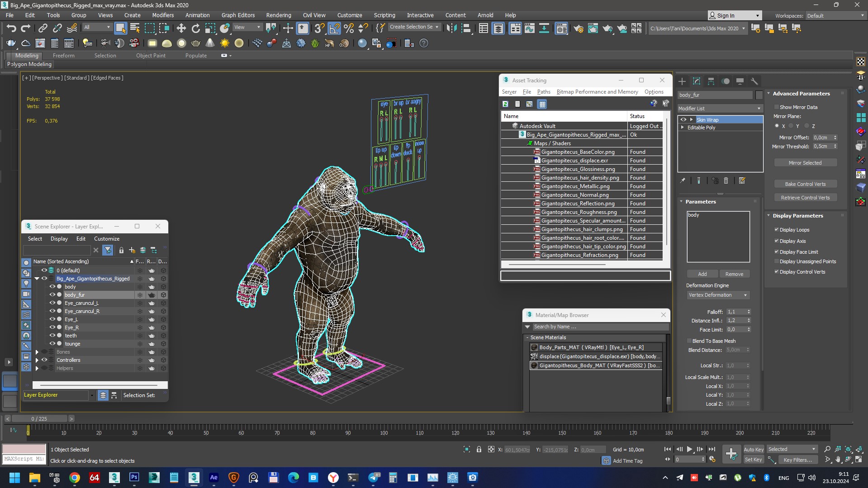This screenshot has height=488, width=868.
Task: Click the Remove button in Parameters
Action: (734, 274)
